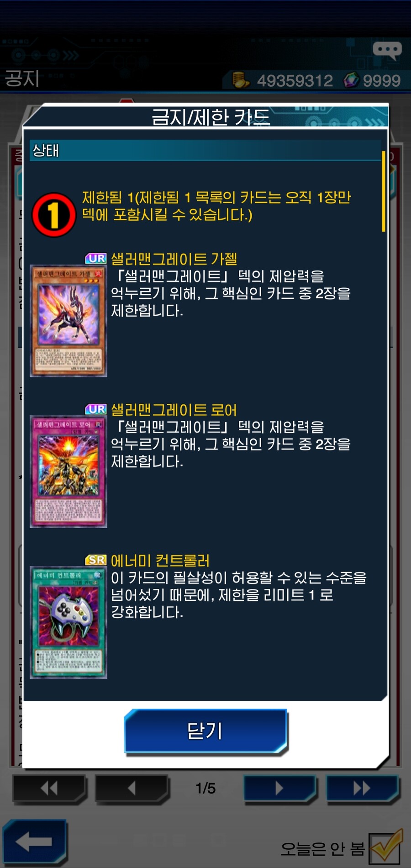Open the 샐러맨그레이트 로어 card thumbnail
Image resolution: width=411 pixels, height=868 pixels.
pos(68,472)
